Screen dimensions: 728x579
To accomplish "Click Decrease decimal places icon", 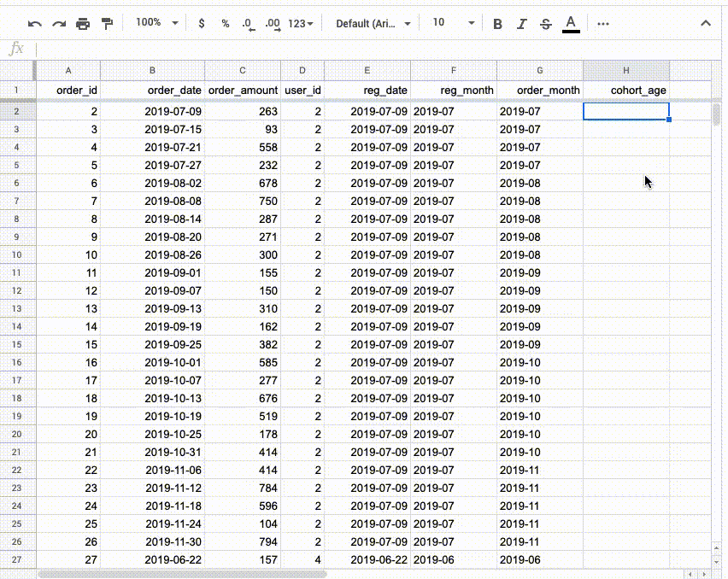I will [x=249, y=24].
